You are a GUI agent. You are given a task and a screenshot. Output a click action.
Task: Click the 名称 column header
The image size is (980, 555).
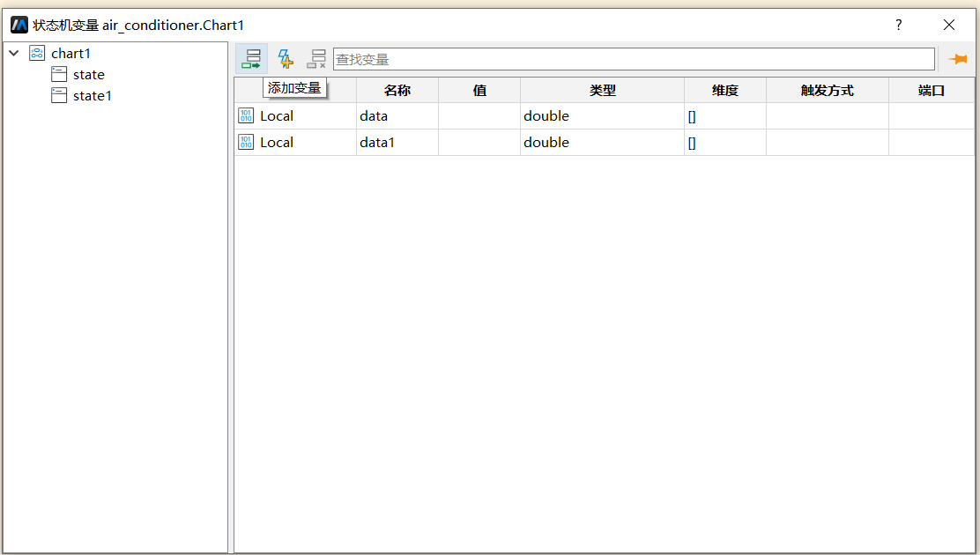coord(397,90)
